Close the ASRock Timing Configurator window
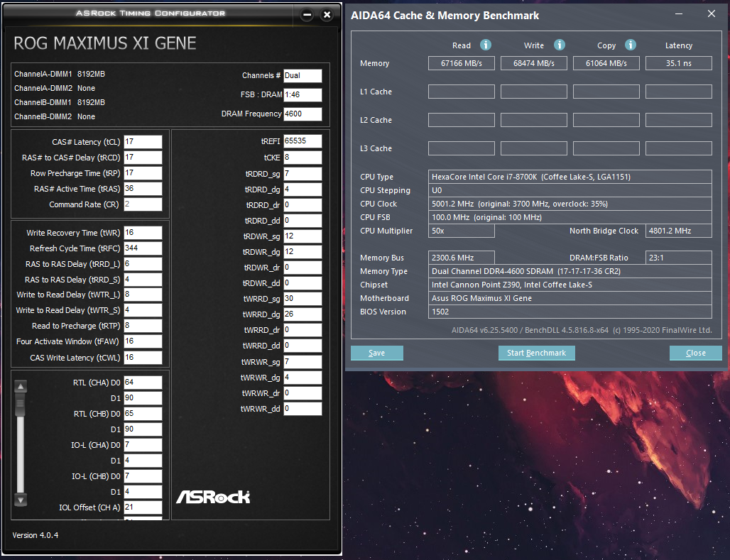 (x=327, y=15)
